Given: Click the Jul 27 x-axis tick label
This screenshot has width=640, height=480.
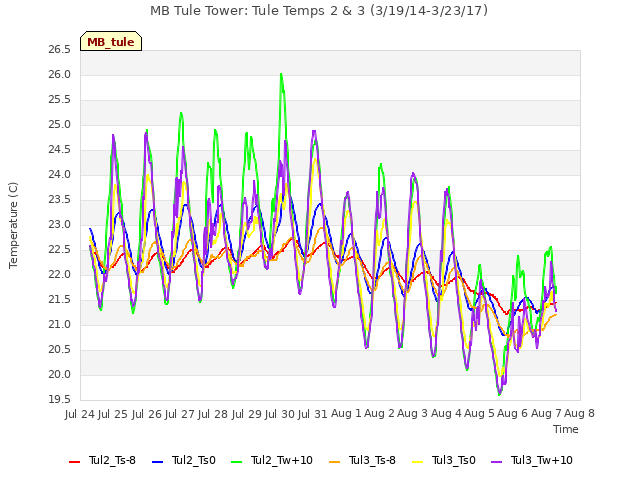Looking at the screenshot, I should click(x=180, y=414).
